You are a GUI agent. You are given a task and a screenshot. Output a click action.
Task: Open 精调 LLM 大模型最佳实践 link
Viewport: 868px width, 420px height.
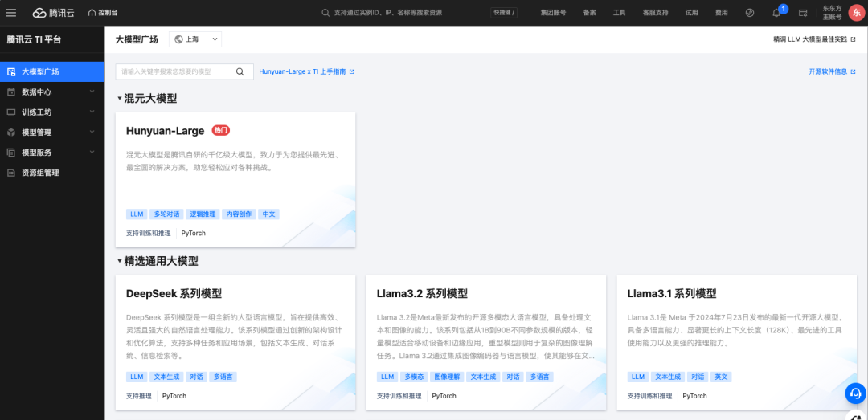pos(810,39)
